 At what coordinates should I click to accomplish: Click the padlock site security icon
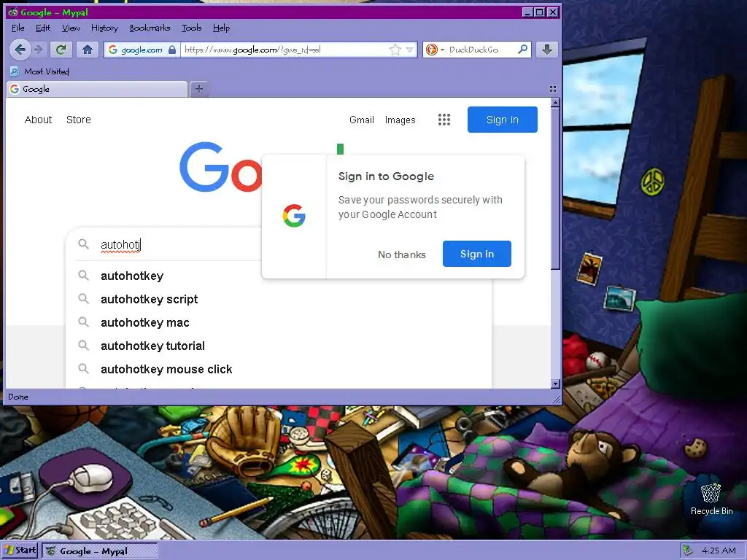tap(172, 50)
